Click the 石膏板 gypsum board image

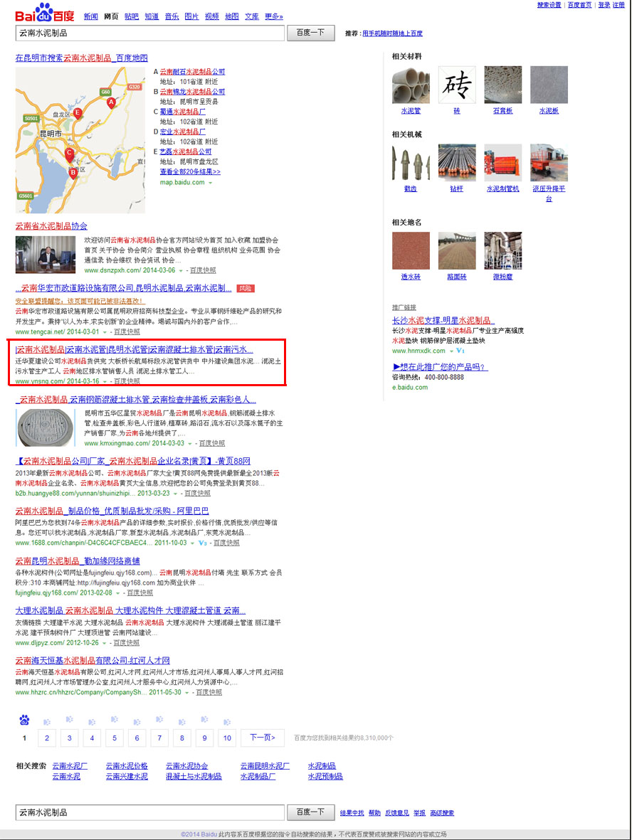(502, 85)
